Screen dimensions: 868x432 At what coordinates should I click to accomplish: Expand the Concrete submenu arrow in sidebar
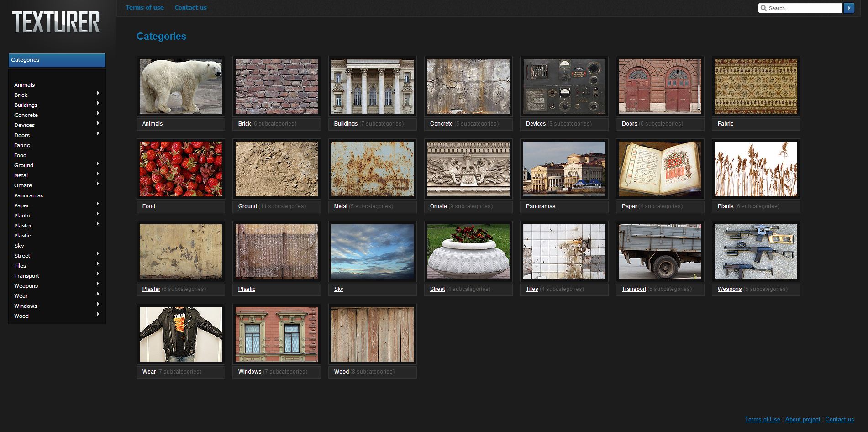coord(98,113)
